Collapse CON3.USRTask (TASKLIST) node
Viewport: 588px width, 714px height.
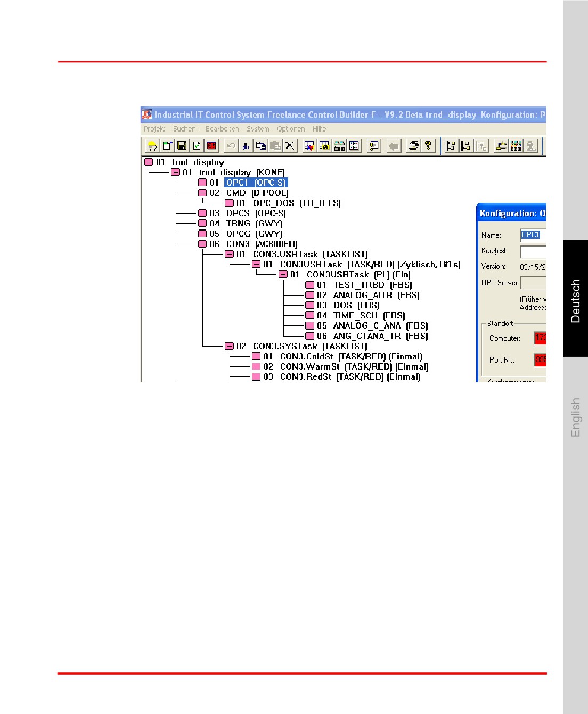coord(229,254)
